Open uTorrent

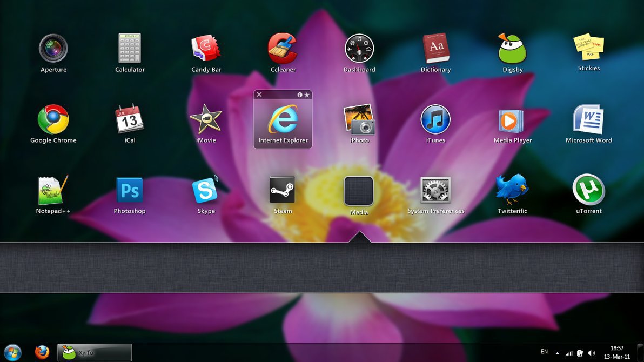588,190
